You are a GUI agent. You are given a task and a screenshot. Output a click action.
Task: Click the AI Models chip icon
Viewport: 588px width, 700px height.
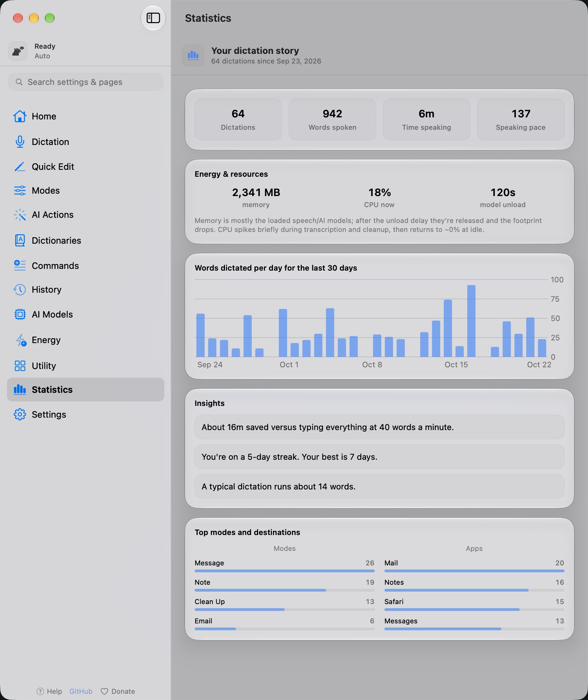pos(20,314)
